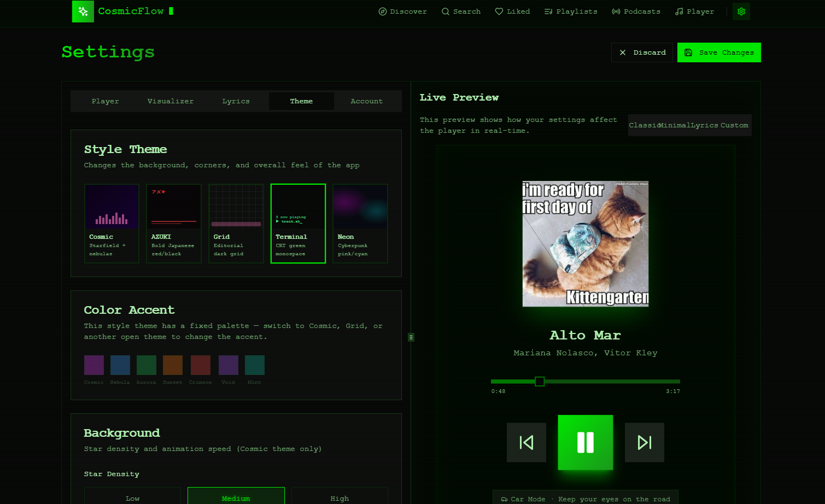Pick the Aurora green accent swatch
825x504 pixels.
point(147,365)
